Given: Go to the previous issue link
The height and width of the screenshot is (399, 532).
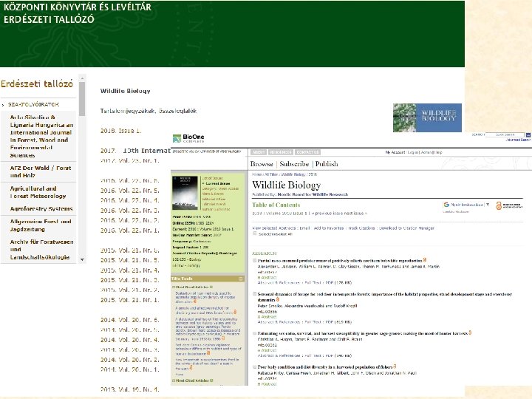Looking at the screenshot, I should pos(327,214).
